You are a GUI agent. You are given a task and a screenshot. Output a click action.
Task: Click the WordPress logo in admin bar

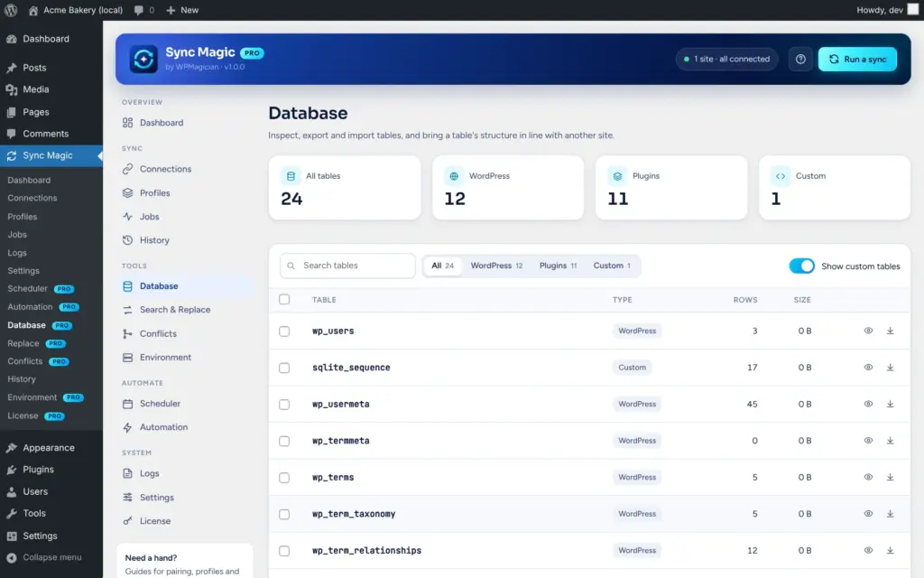tap(11, 10)
